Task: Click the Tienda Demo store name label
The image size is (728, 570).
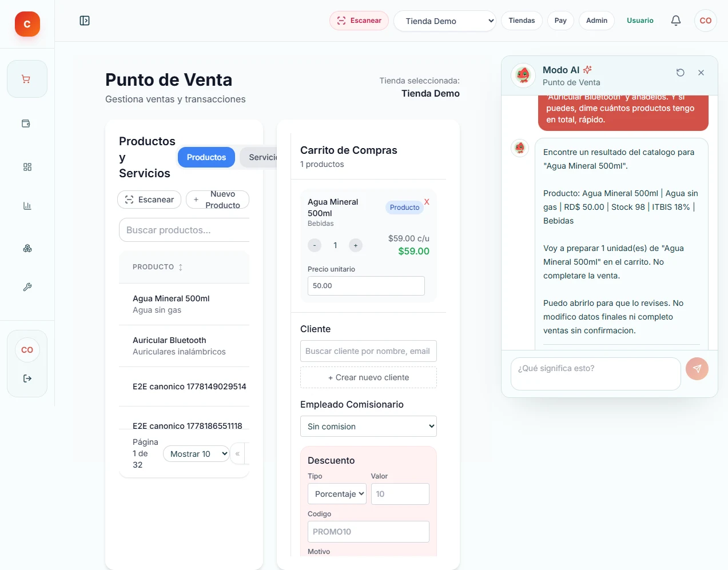Action: pos(430,93)
